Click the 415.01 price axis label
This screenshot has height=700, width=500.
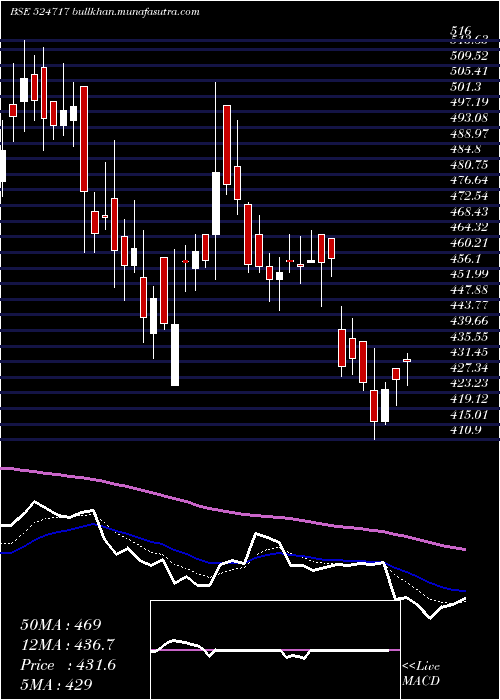click(x=470, y=415)
